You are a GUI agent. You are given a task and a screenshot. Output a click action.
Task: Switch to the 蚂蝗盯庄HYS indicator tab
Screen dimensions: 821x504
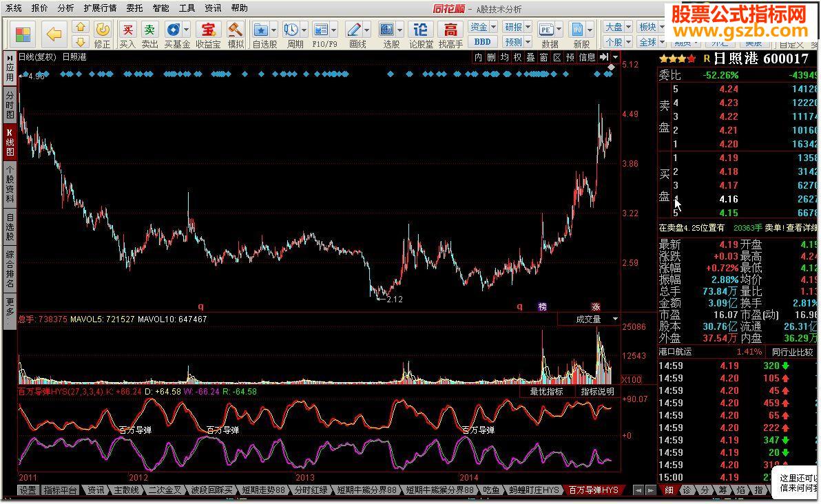coord(534,490)
